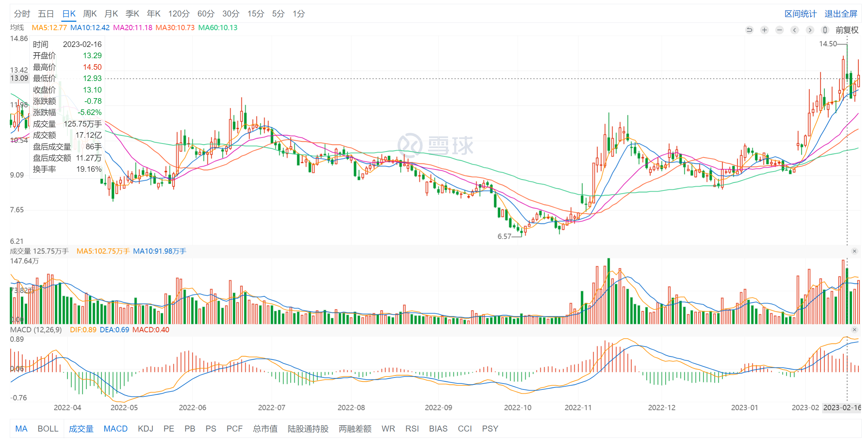Screen dimensions: 868x441
Task: Click the 2023-02-16 date marker on the time axis
Action: (841, 408)
